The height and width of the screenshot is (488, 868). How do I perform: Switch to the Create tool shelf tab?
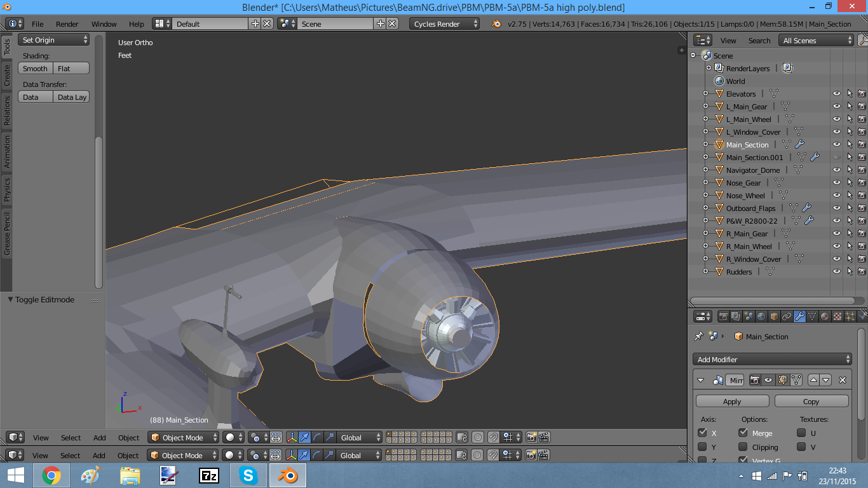[x=7, y=74]
